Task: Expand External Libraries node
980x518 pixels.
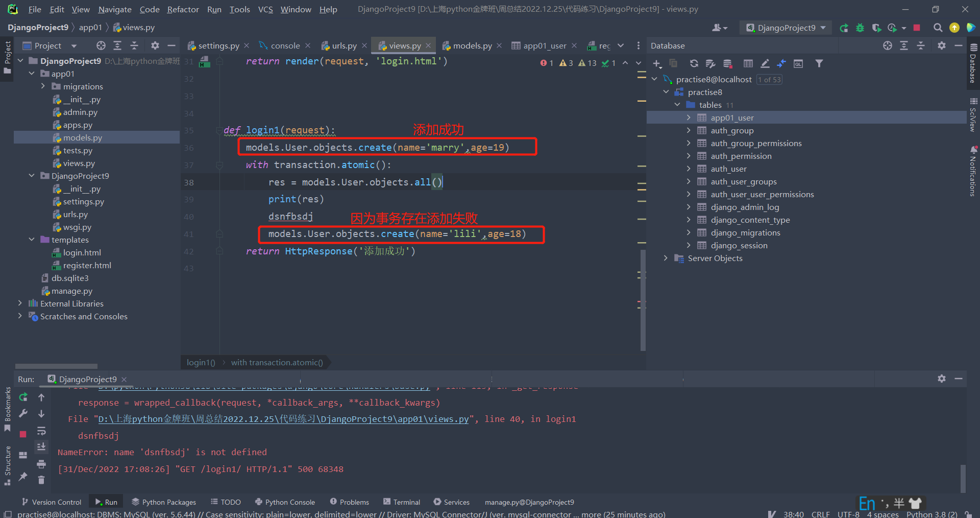Action: pyautogui.click(x=20, y=303)
